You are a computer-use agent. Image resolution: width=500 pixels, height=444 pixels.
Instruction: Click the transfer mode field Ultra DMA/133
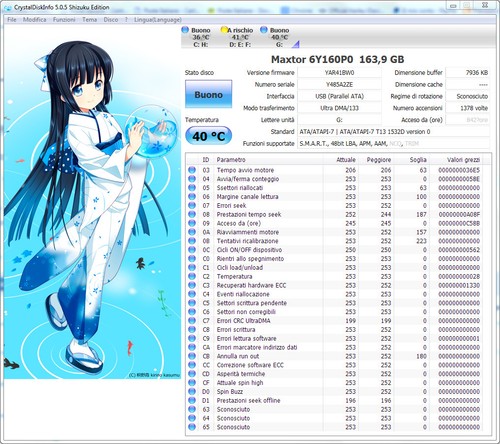339,108
